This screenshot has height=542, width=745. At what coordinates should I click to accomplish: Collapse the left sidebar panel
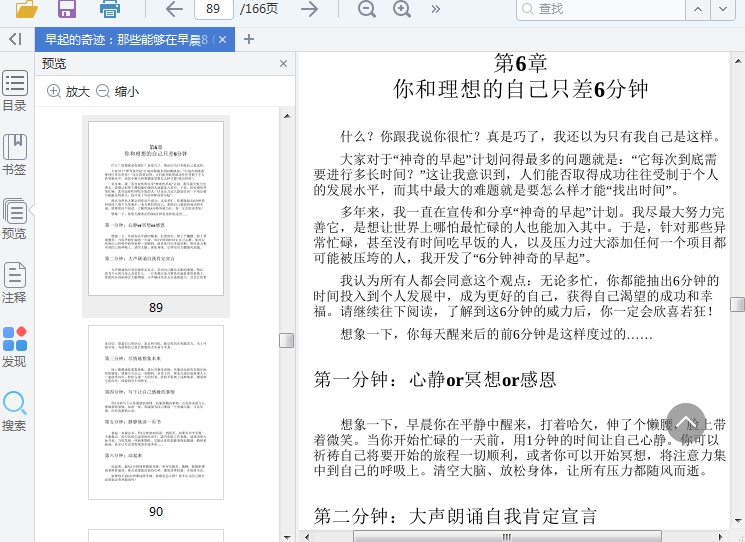15,39
